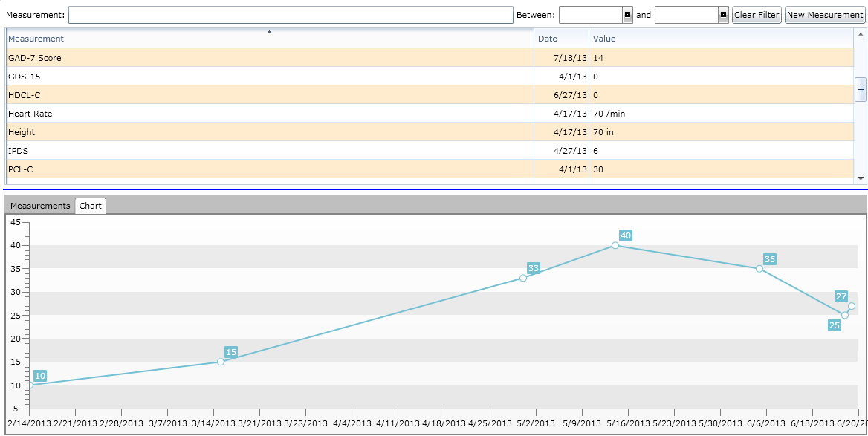Viewport: 868px width, 436px height.
Task: Click the chart data point labeled 35
Action: (759, 268)
